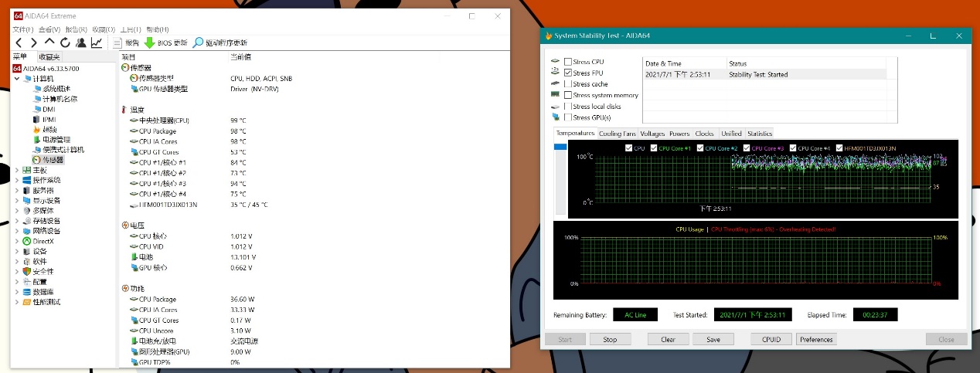Uncheck Stress FPU checkbox
Viewport: 980px width, 373px height.
[569, 73]
